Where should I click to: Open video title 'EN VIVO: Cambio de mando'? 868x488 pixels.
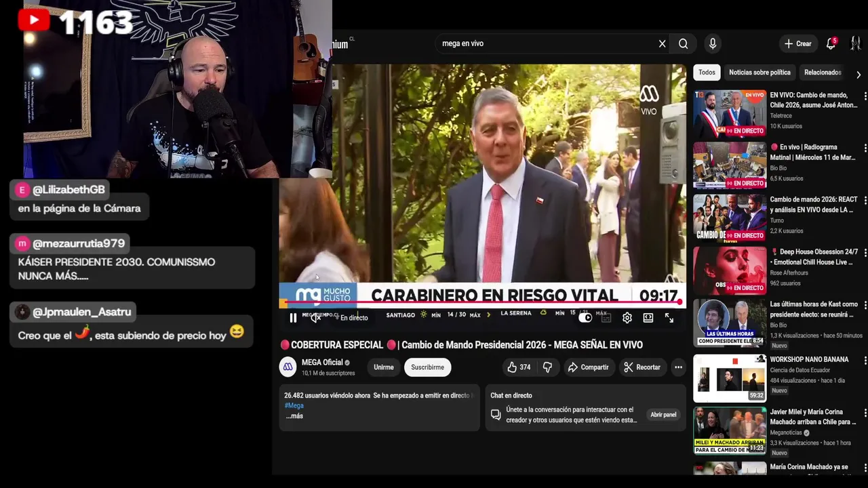coord(814,100)
